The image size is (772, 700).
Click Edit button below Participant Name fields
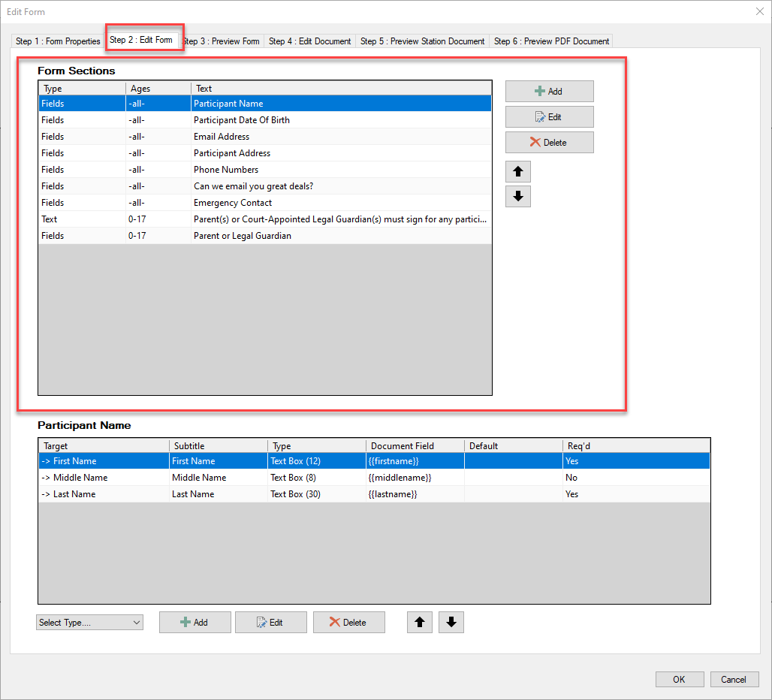pyautogui.click(x=271, y=622)
